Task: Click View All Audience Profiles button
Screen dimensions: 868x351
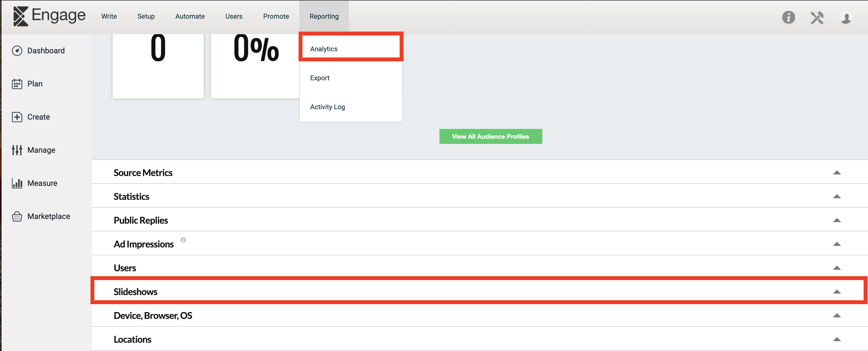Action: tap(491, 136)
